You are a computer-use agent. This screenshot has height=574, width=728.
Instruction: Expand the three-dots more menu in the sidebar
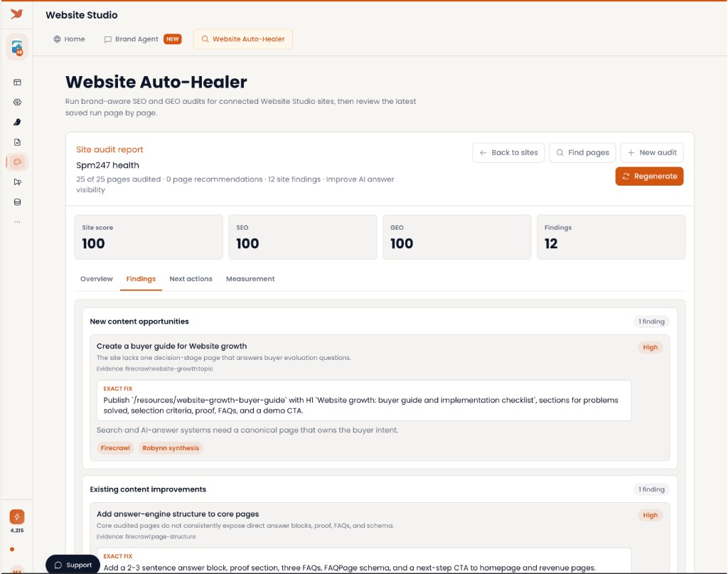coord(17,222)
